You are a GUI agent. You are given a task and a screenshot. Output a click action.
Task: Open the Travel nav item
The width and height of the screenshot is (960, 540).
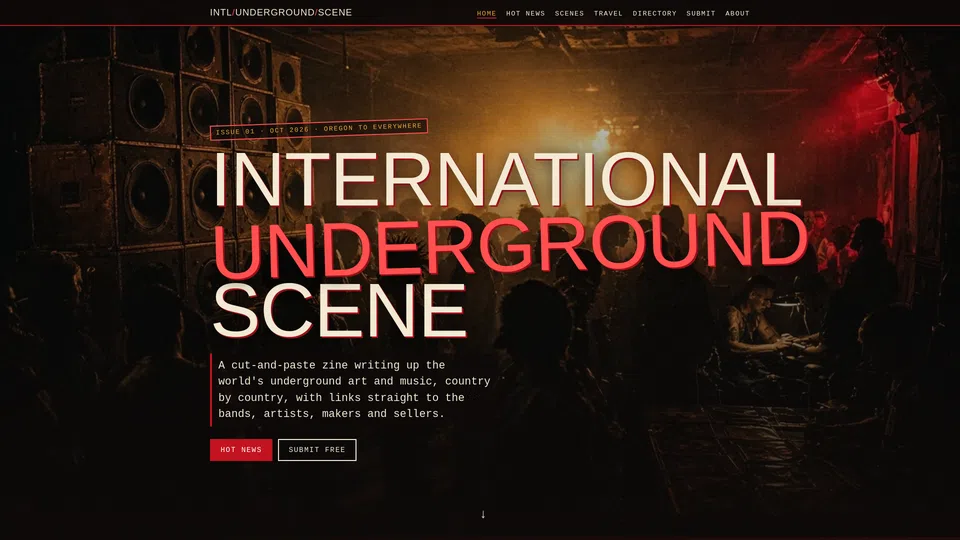coord(607,13)
